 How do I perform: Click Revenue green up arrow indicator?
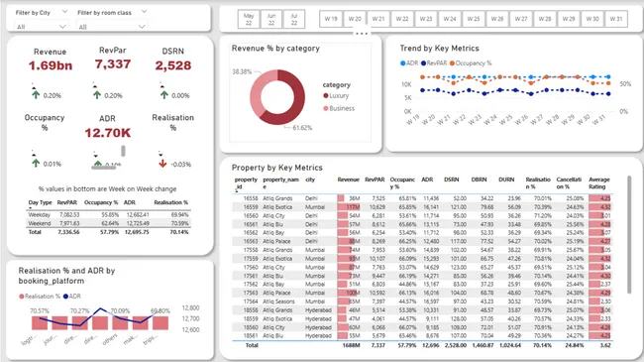[x=36, y=95]
